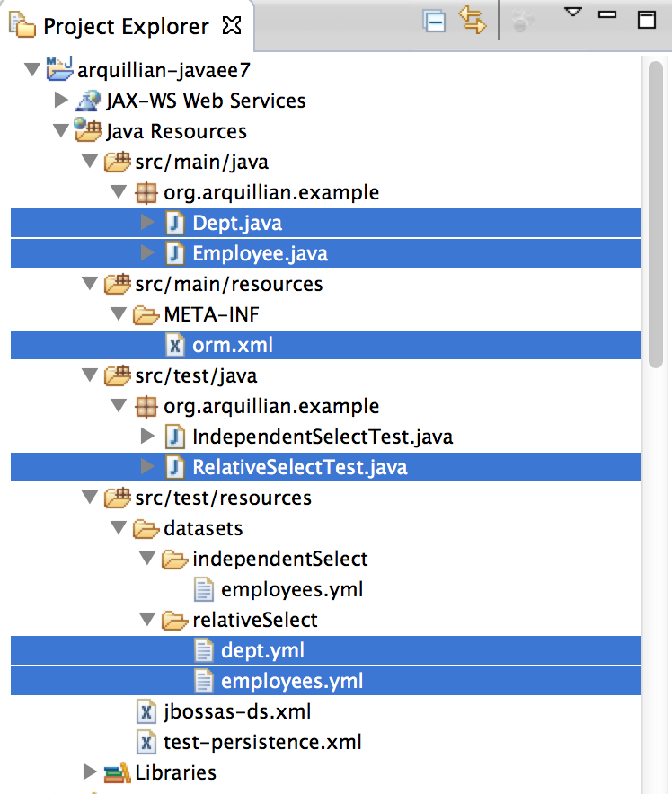Viewport: 672px width, 794px height.
Task: Select the Employee.java label
Action: [261, 253]
